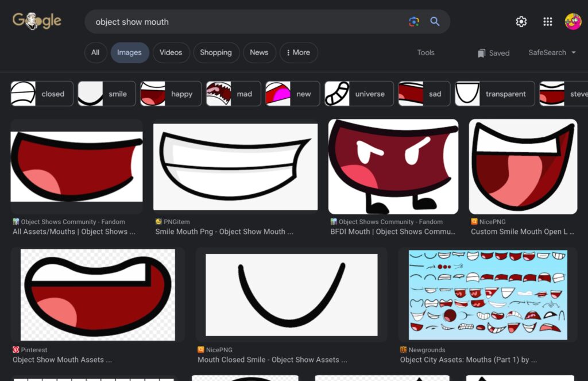Filter results by the 'smile' chip
This screenshot has width=588, height=381.
pyautogui.click(x=106, y=94)
